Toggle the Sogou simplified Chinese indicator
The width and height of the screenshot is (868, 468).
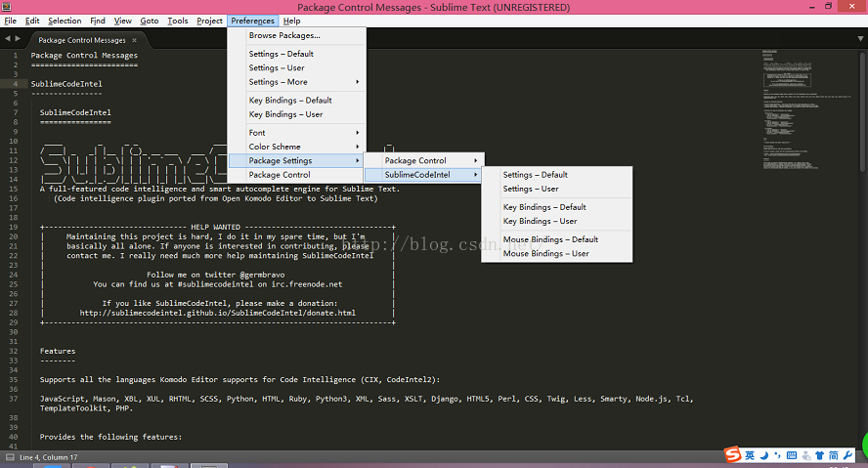[833, 455]
